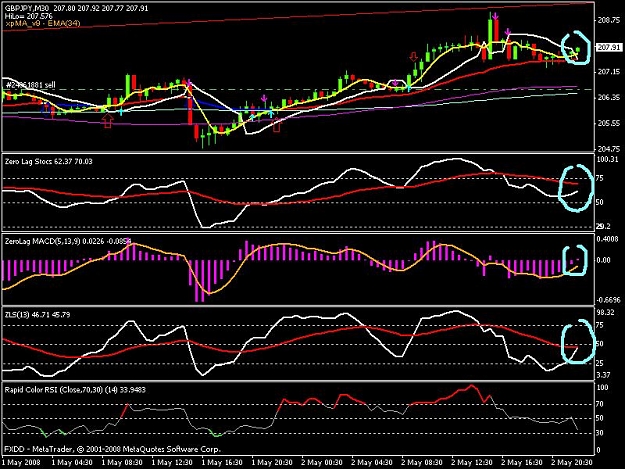Click the 70 level on RSI scale

(601, 404)
